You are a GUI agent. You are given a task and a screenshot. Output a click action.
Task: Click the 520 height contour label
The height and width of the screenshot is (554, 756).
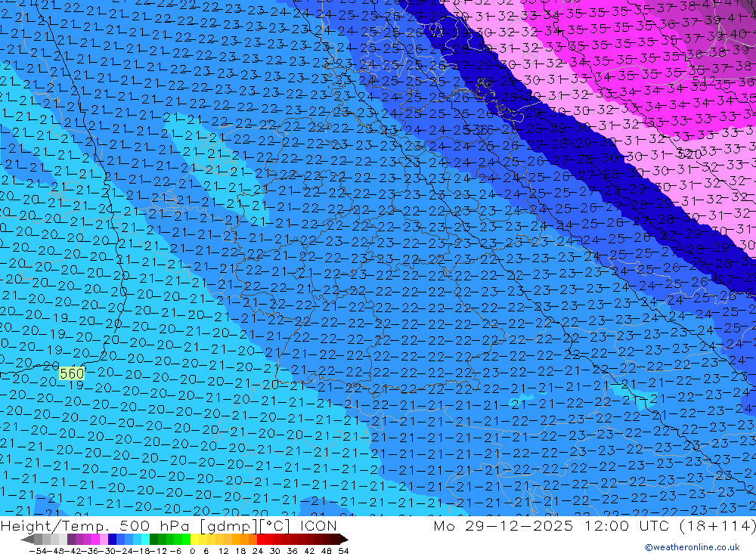689,154
